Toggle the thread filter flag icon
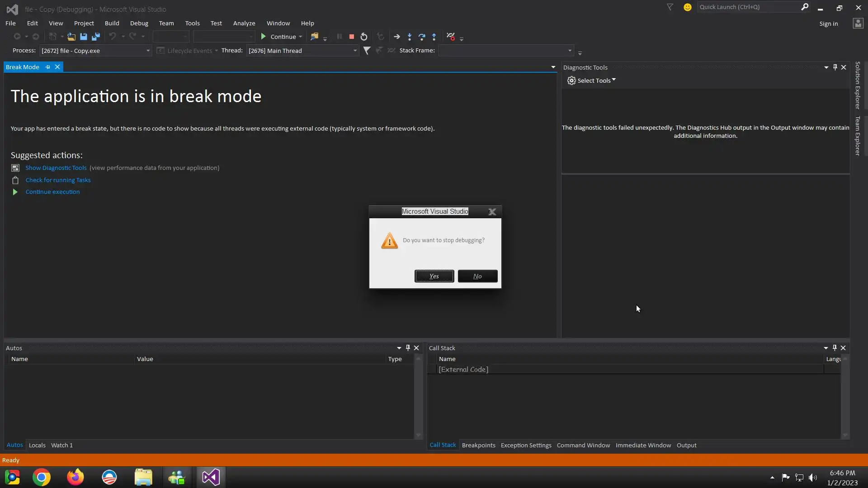 point(367,51)
